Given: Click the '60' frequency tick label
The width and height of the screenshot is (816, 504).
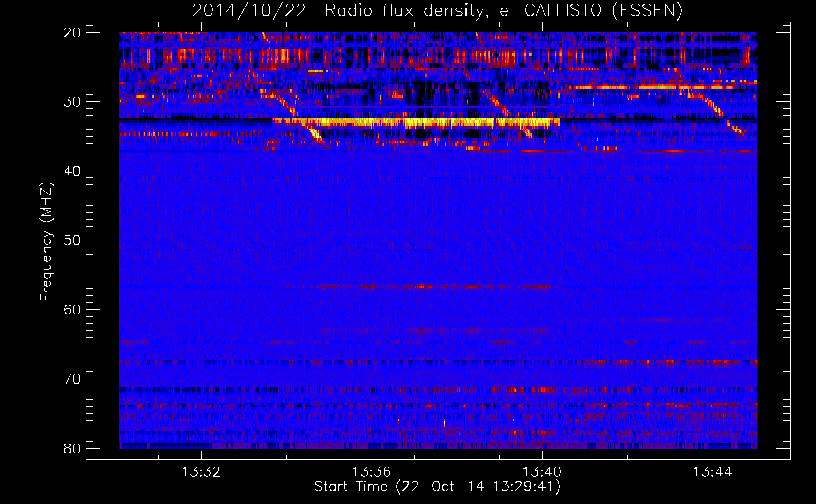Looking at the screenshot, I should pyautogui.click(x=73, y=309).
